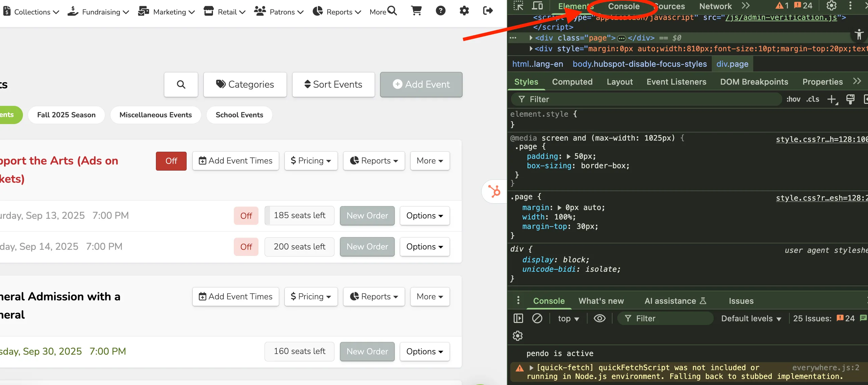Viewport: 868px width, 385px height.
Task: Toggle Off status for Sep 13 event time
Action: tap(246, 216)
